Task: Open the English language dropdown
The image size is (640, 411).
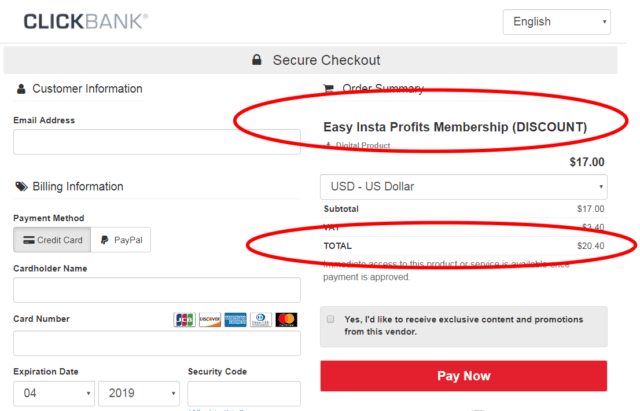Action: tap(557, 22)
